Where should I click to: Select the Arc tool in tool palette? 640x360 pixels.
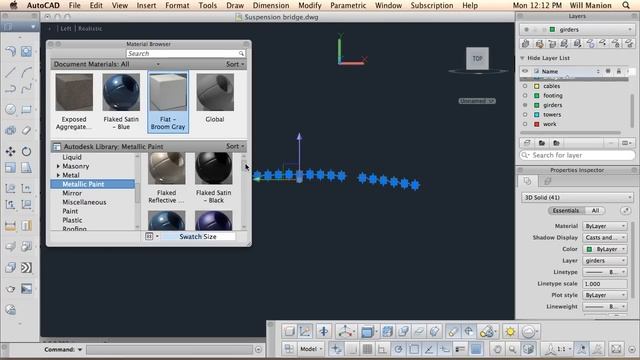pyautogui.click(x=27, y=73)
